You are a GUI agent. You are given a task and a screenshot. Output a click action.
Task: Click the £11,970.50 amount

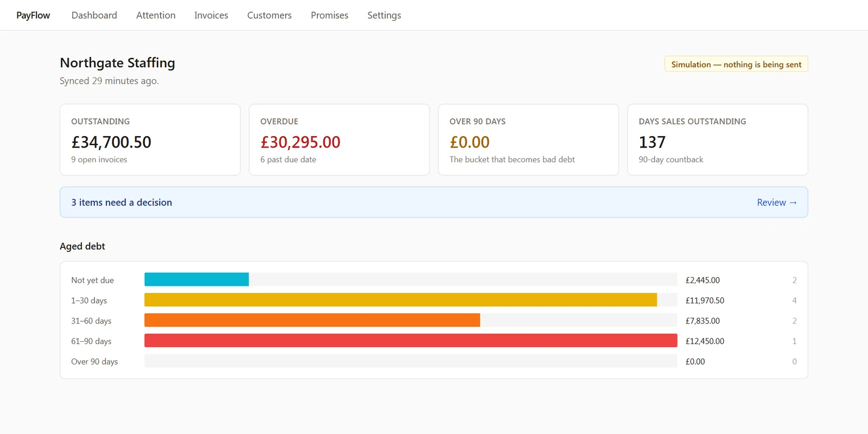point(705,301)
